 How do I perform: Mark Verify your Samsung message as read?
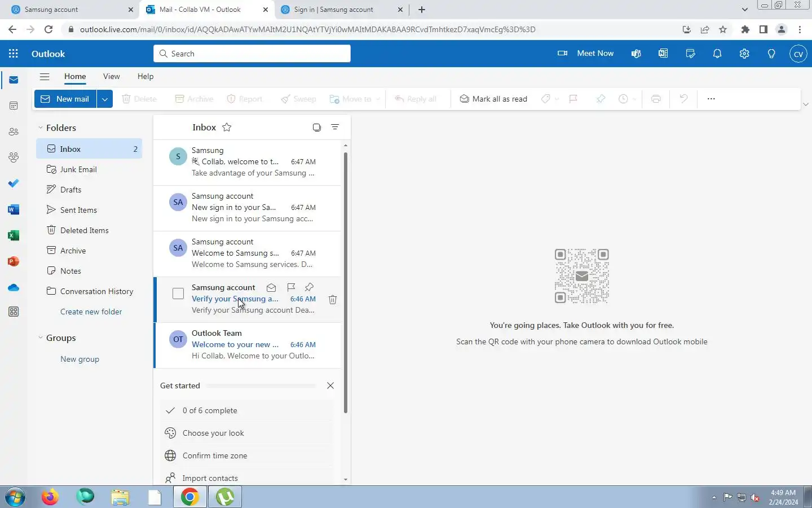point(271,287)
